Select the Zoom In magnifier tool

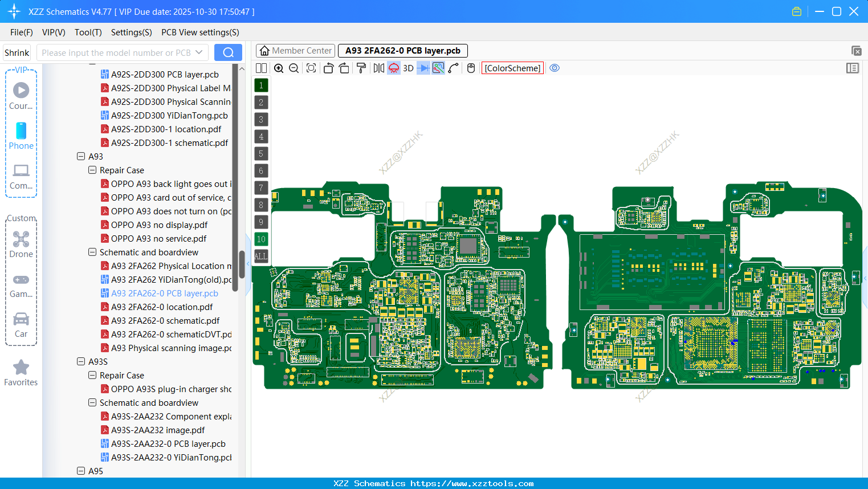[279, 68]
